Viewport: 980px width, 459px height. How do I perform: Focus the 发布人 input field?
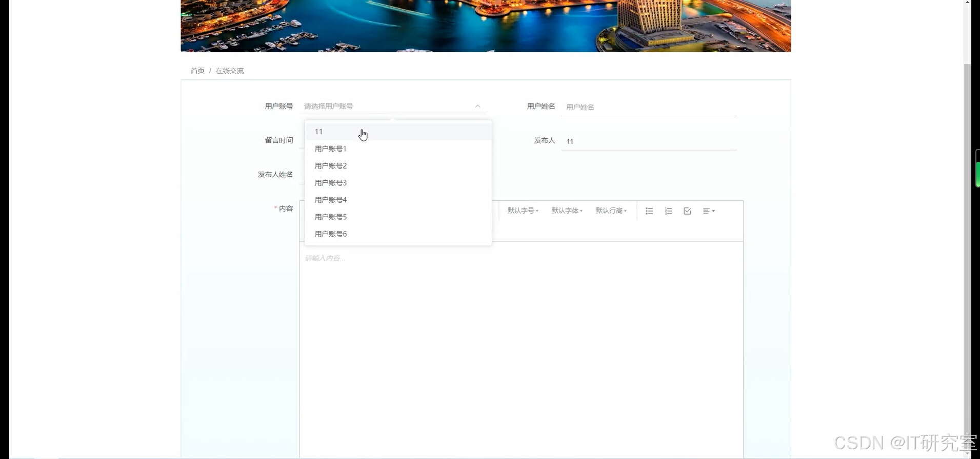tap(649, 141)
